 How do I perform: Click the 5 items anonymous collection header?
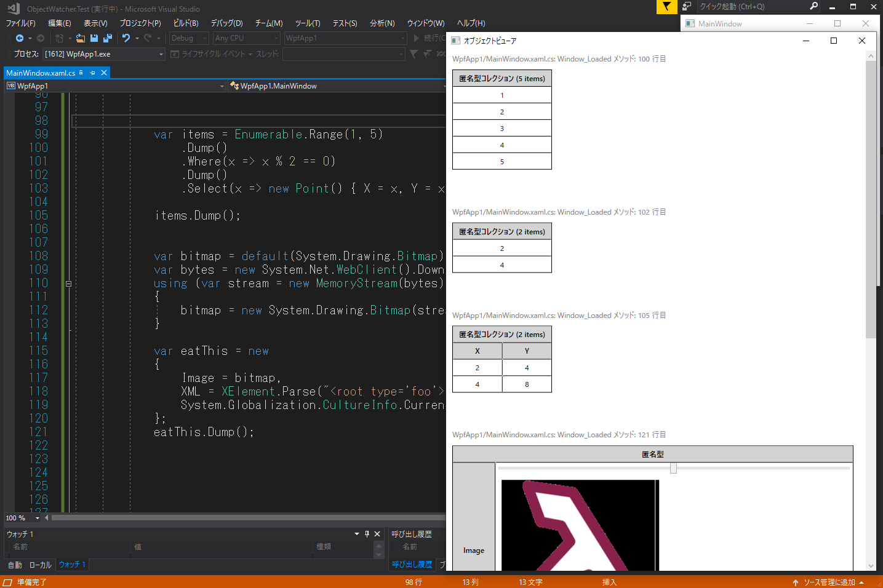[x=502, y=79]
